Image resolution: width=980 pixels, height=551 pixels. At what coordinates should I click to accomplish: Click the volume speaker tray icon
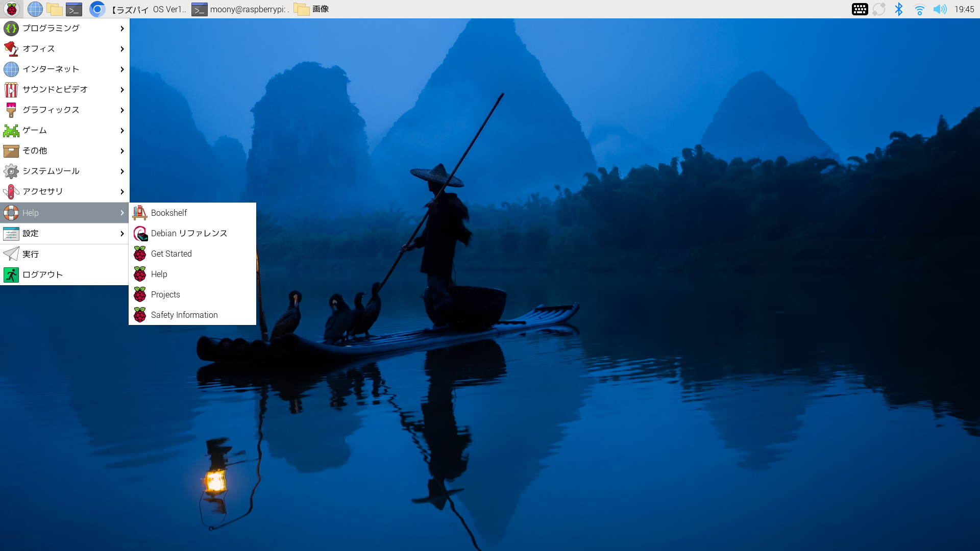(x=940, y=9)
